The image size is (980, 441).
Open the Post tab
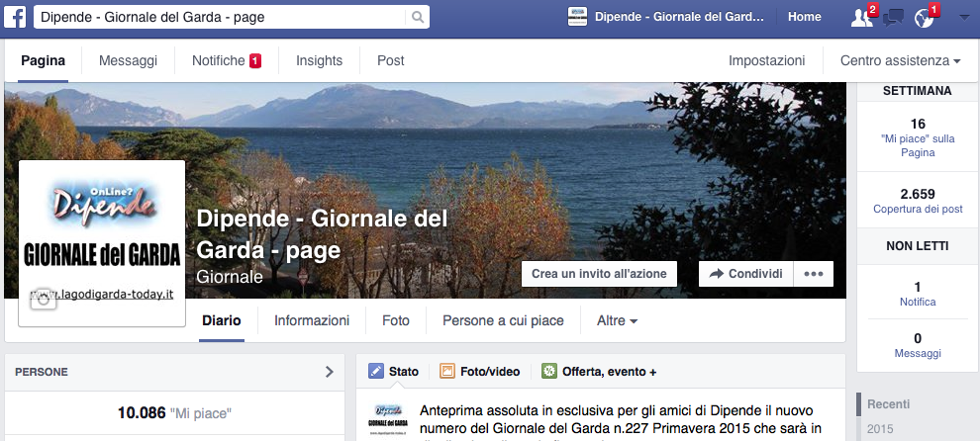click(x=391, y=60)
